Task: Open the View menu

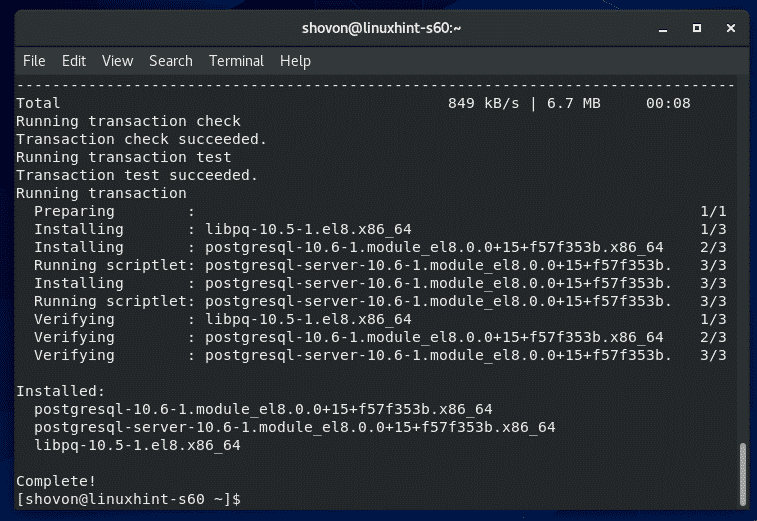Action: (117, 61)
